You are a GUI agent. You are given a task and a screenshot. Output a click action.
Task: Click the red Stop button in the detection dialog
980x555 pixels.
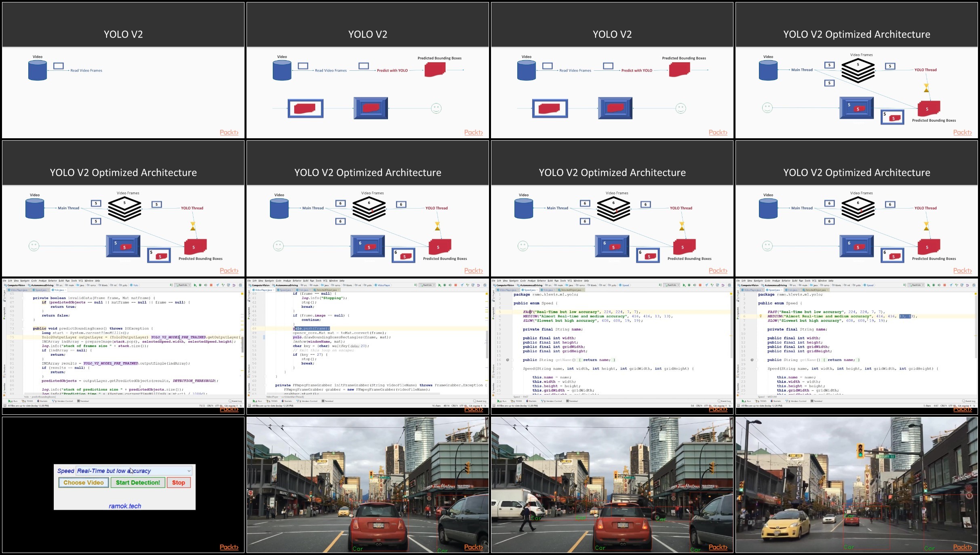click(x=178, y=483)
